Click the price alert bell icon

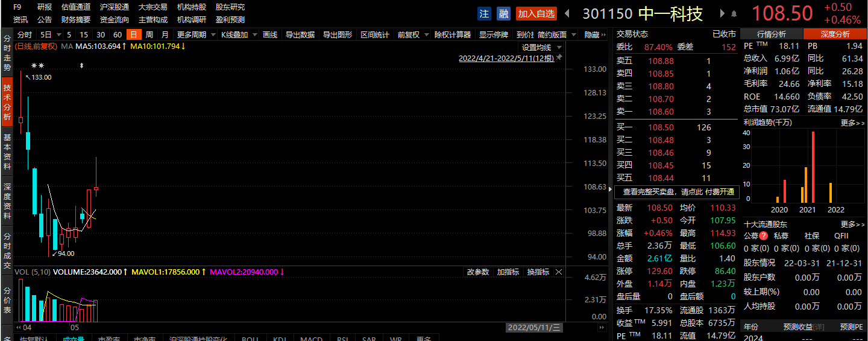(734, 13)
